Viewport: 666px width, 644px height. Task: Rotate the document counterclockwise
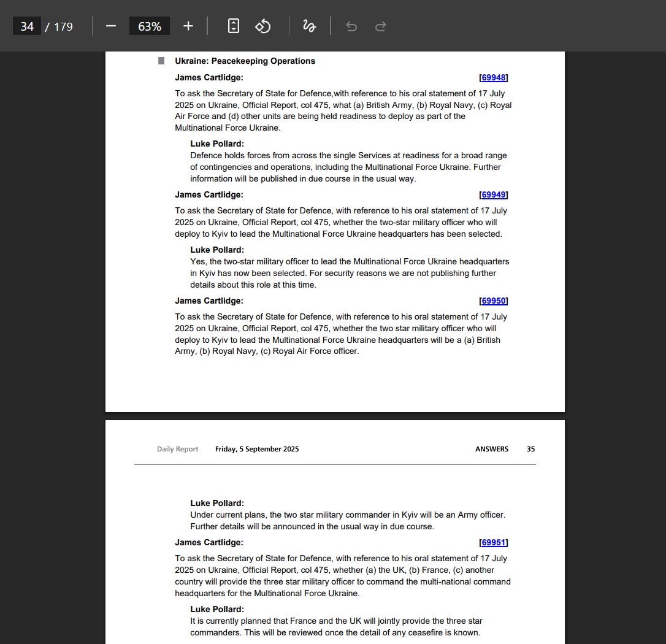point(263,26)
